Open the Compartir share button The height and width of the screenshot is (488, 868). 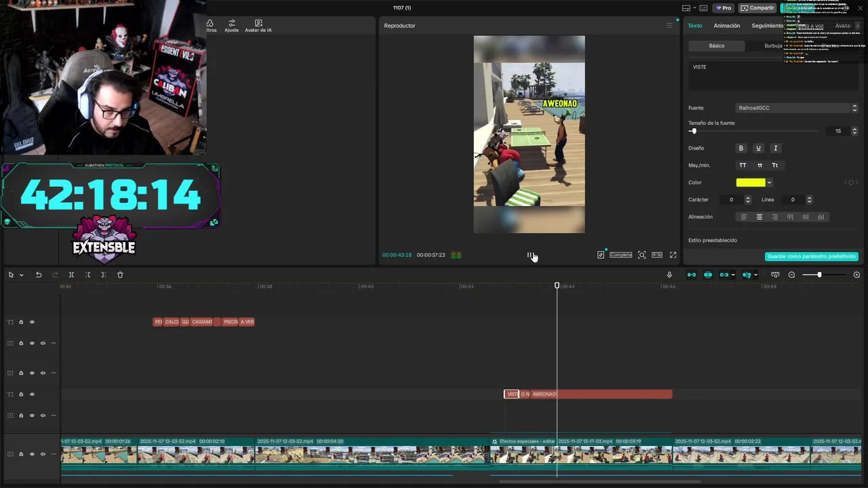point(757,8)
